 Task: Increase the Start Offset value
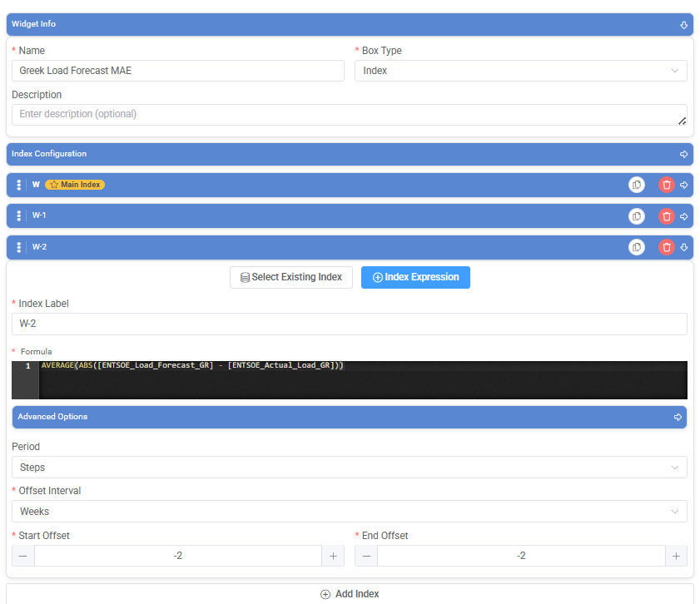coord(333,556)
